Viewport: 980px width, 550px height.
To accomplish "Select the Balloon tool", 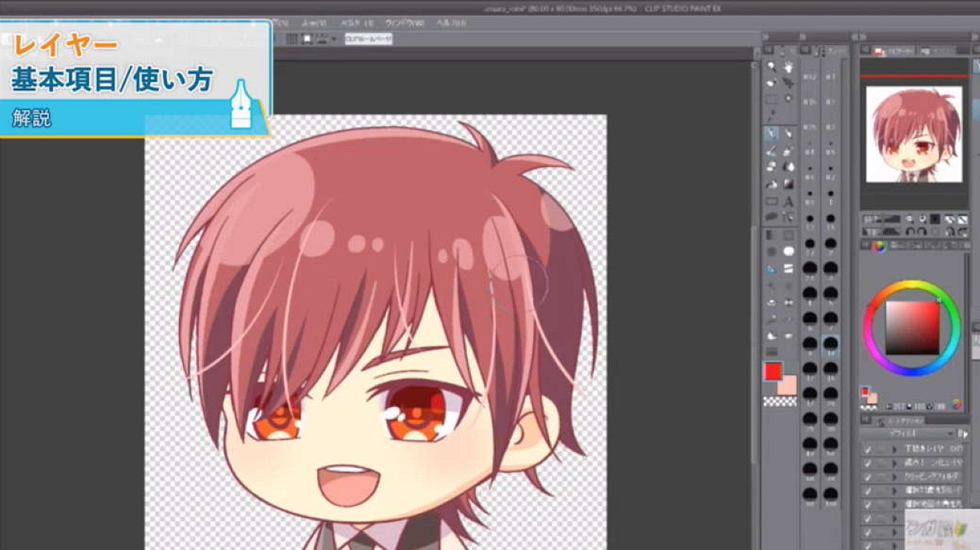I will tap(772, 216).
